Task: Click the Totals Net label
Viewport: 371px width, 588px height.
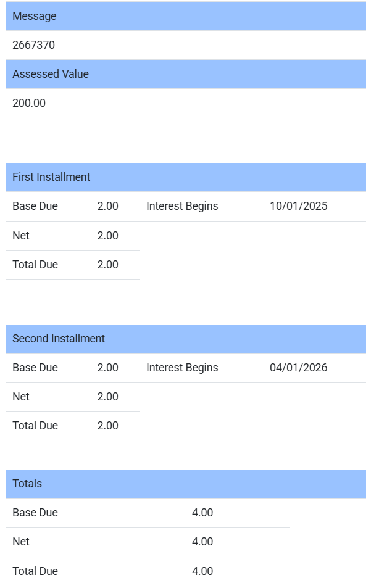Action: [x=21, y=542]
